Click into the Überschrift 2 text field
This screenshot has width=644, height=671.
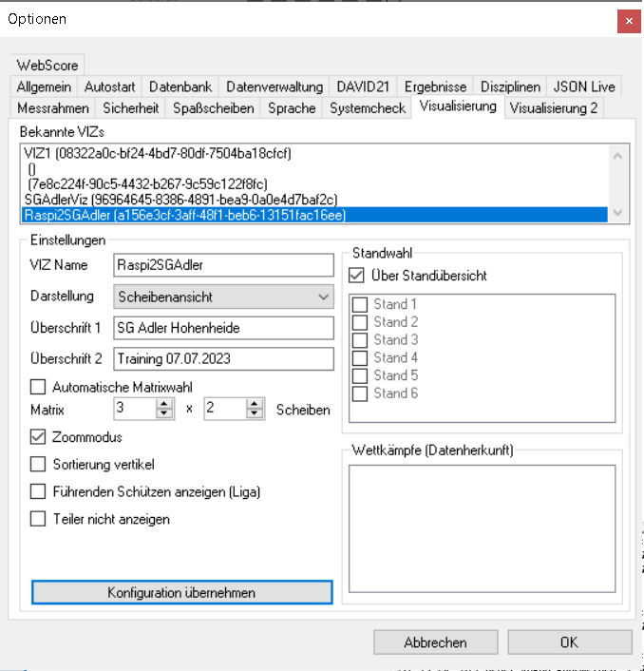point(223,359)
